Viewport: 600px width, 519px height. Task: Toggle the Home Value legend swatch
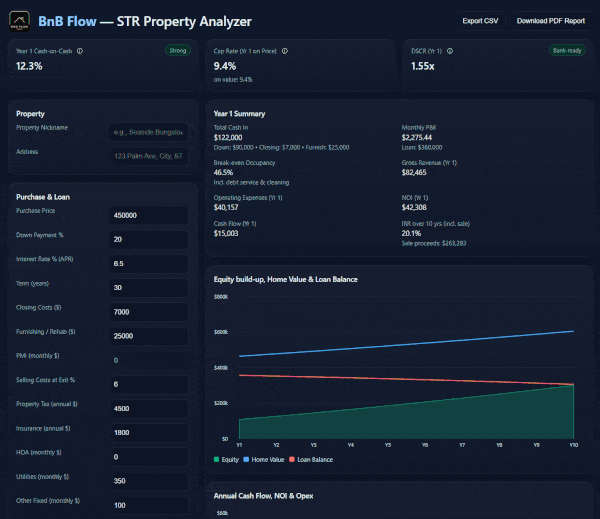(x=246, y=459)
